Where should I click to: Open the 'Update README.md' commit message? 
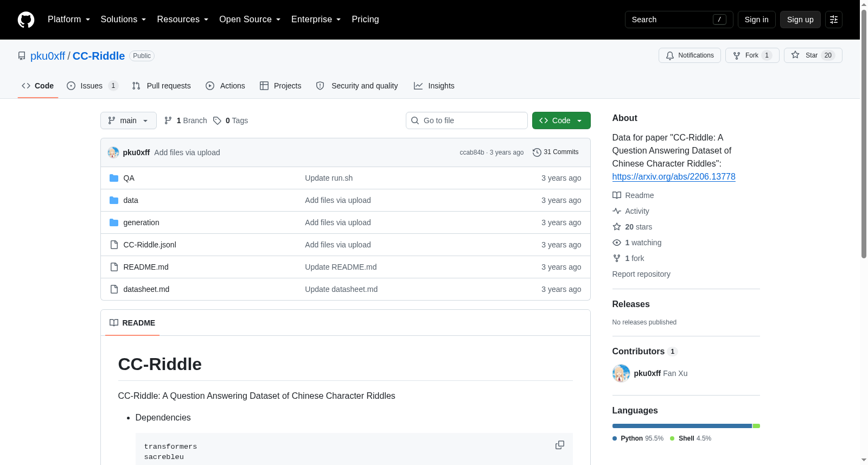pos(341,267)
